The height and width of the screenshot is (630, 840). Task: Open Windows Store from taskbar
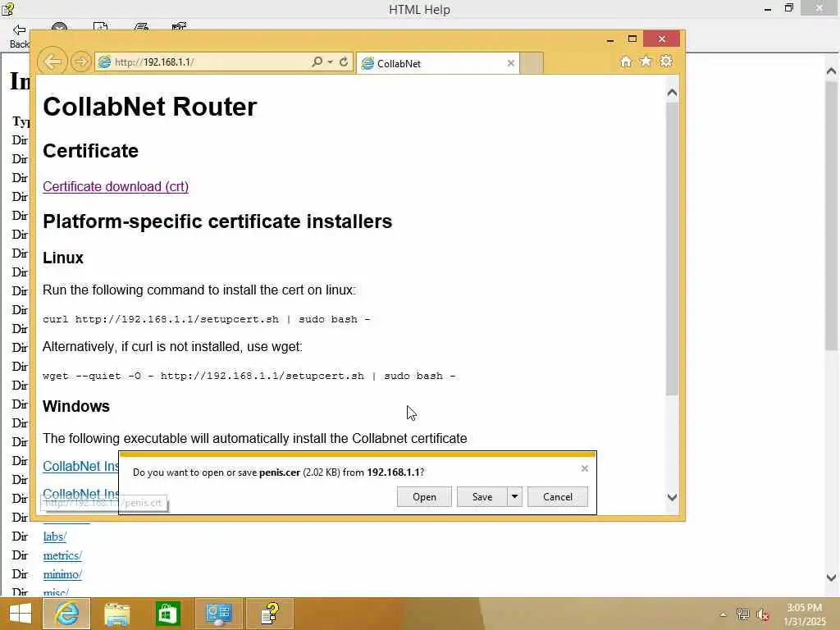[x=167, y=614]
